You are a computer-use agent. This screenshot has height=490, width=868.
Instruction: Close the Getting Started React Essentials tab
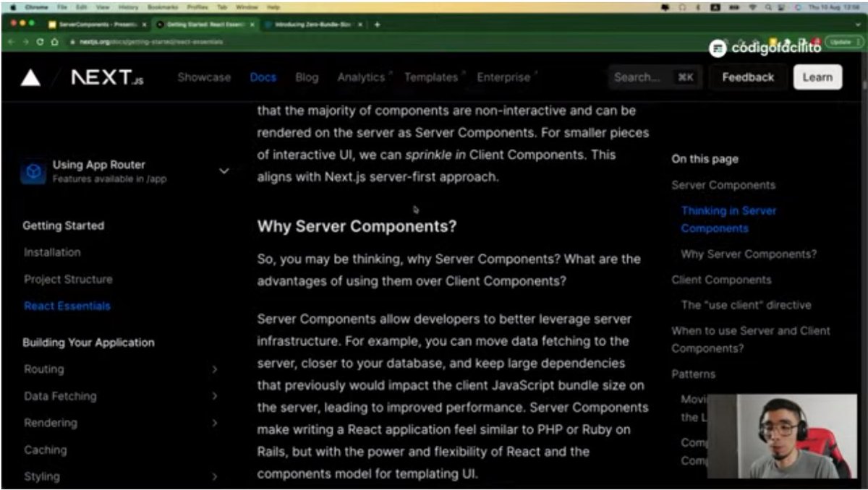(252, 24)
